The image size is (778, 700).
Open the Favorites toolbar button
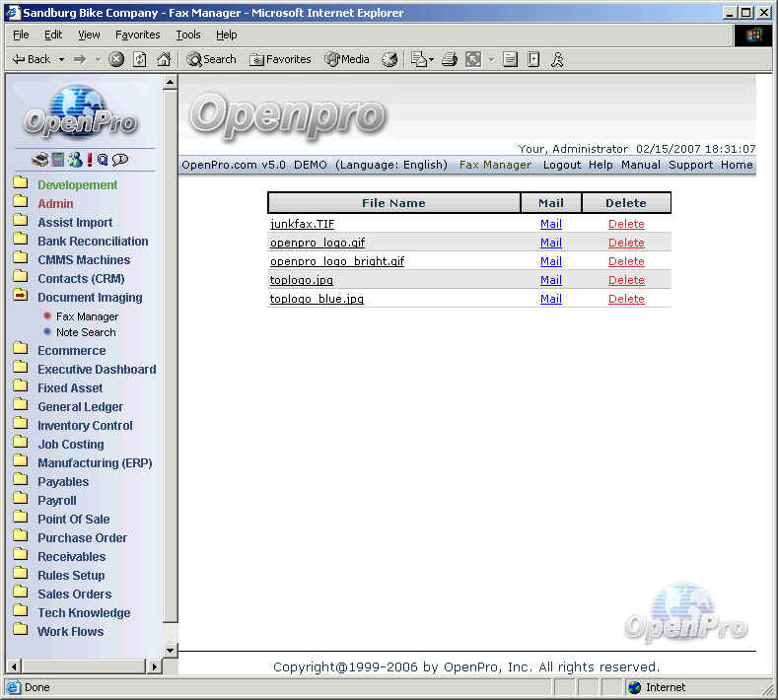click(280, 59)
